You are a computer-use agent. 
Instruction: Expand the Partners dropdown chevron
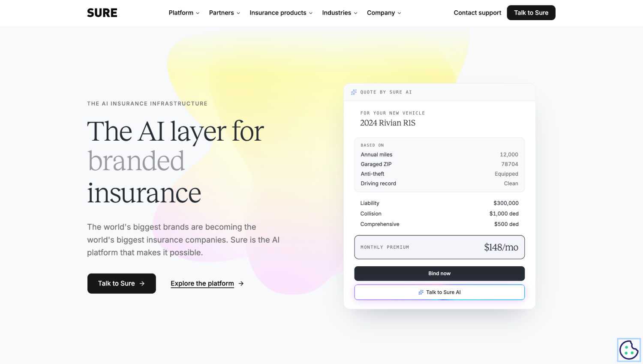coord(238,13)
